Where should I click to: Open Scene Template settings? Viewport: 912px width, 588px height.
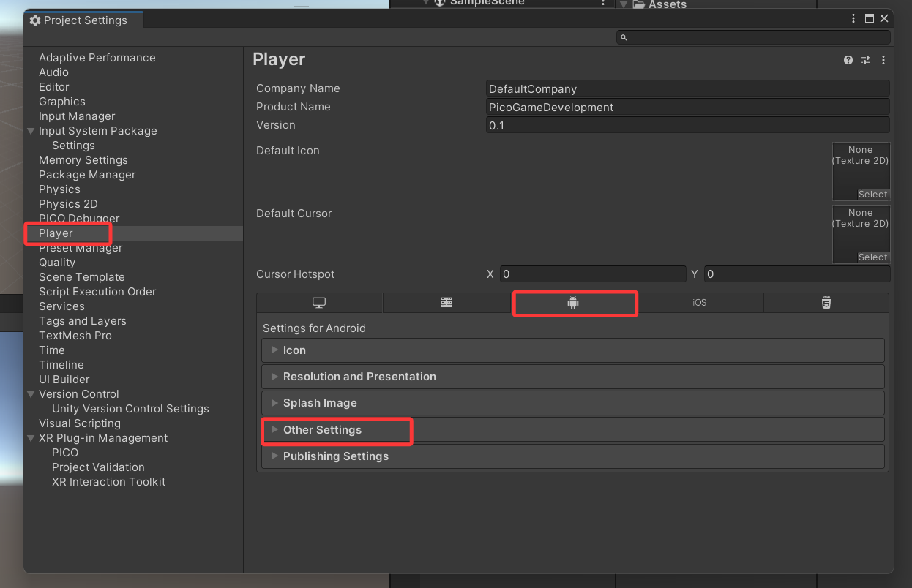click(x=81, y=277)
